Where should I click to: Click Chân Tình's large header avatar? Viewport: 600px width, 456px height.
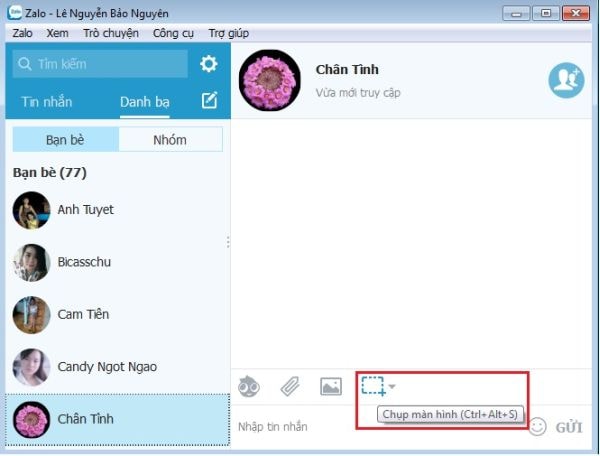pos(270,80)
